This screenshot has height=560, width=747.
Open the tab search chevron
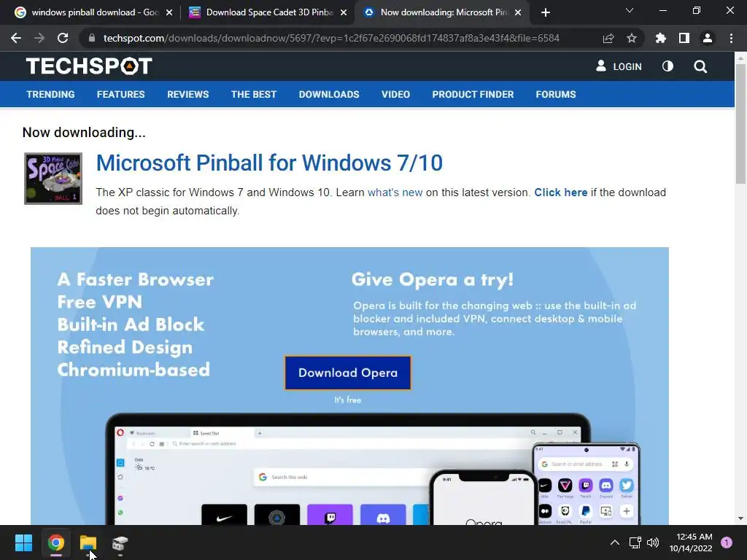click(x=630, y=10)
